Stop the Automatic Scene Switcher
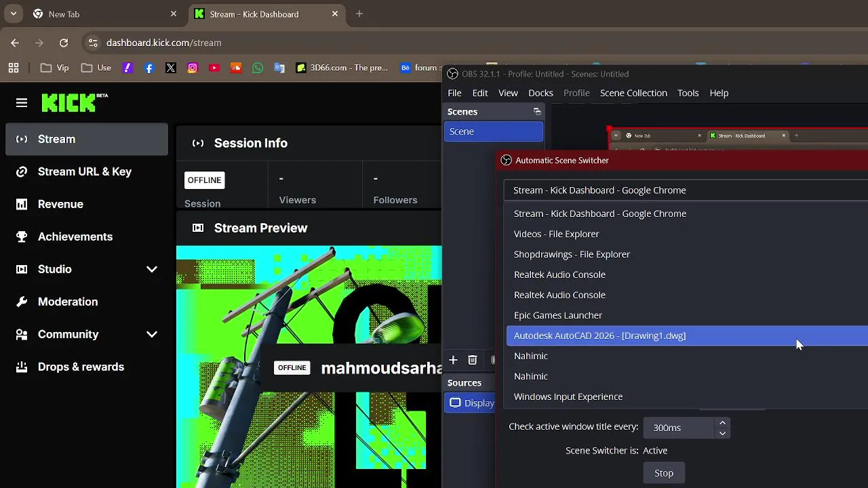 pos(664,473)
